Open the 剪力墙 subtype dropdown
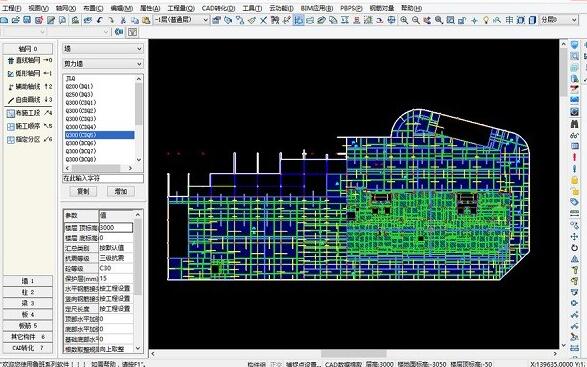Image resolution: width=587 pixels, height=367 pixels. [103, 64]
